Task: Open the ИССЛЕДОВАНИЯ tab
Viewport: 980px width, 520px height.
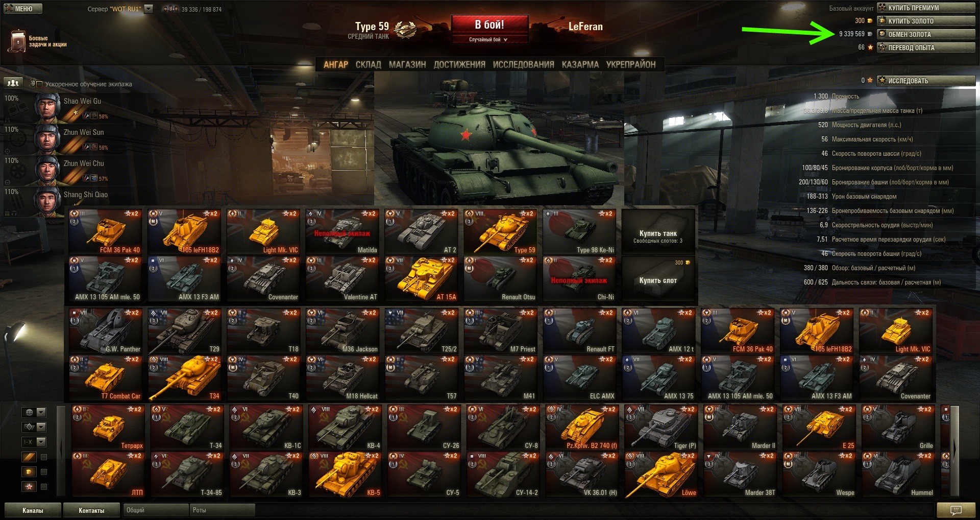Action: point(523,64)
